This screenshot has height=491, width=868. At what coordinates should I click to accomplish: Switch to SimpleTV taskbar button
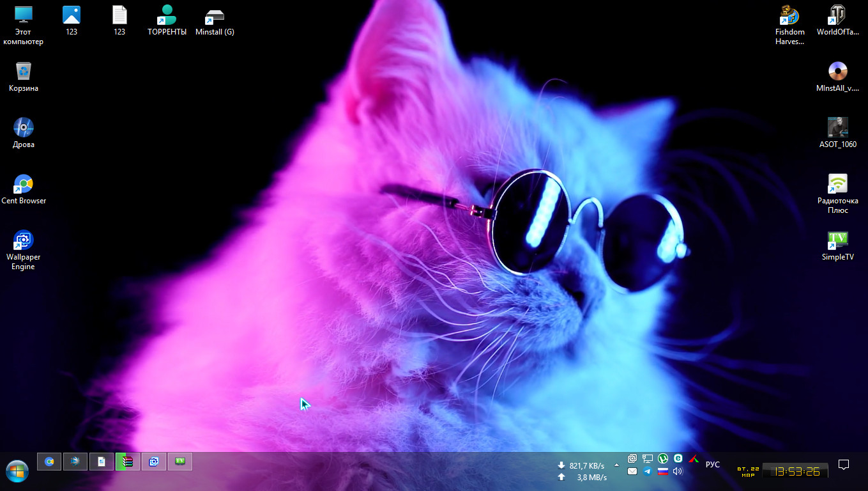(180, 462)
